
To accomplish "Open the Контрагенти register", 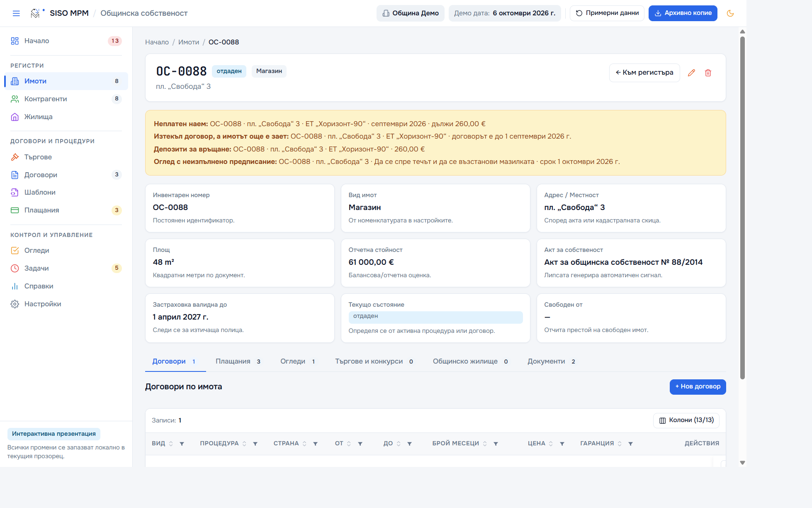I will (x=66, y=99).
